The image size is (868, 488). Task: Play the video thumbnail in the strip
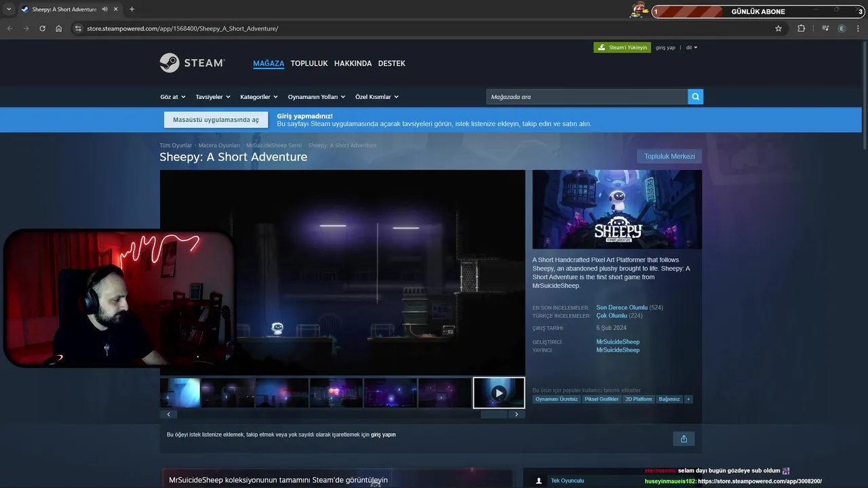pyautogui.click(x=499, y=393)
